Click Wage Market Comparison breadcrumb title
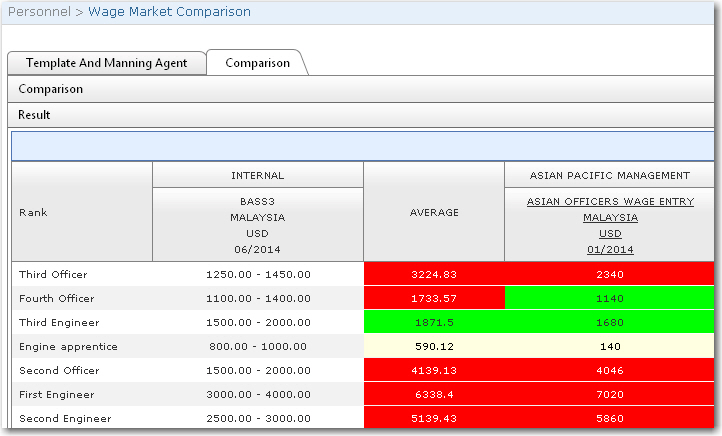 169,12
